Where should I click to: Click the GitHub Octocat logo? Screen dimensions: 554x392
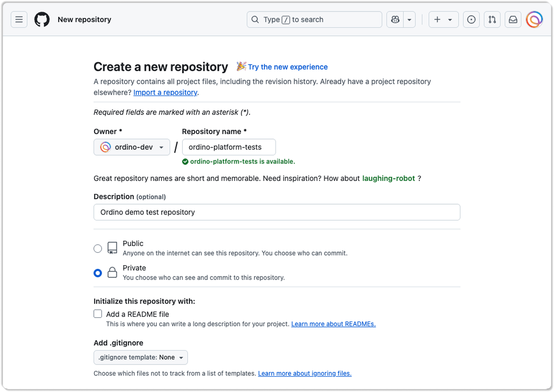[x=42, y=20]
